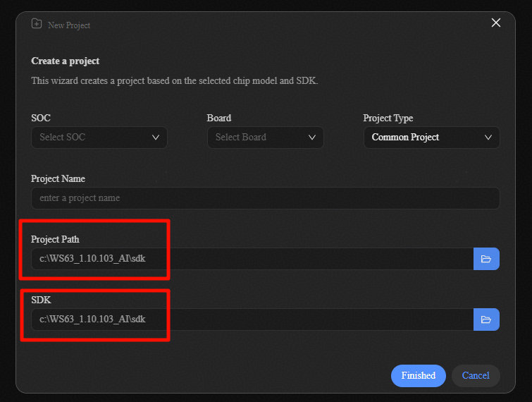The width and height of the screenshot is (532, 402).
Task: Click the chevron beside Common Project
Action: [488, 138]
